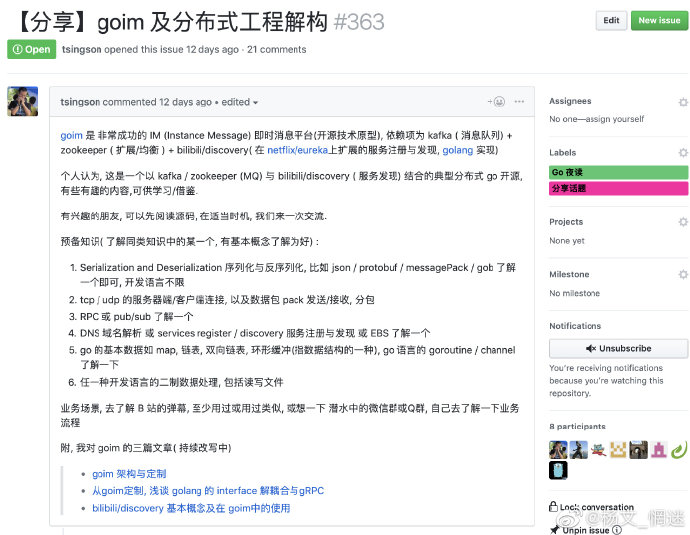Open tsingson's avatar next to the comment
Viewport: 690px width, 535px height.
pyautogui.click(x=22, y=101)
